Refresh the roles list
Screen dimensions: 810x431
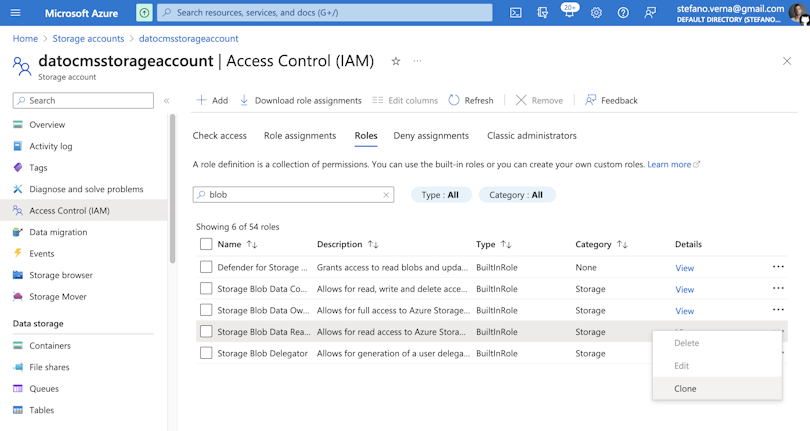click(x=471, y=100)
